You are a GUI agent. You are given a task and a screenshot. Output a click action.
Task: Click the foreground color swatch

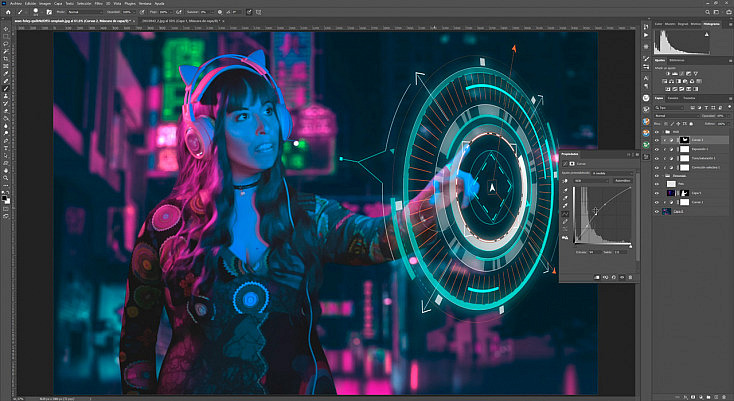[x=4, y=198]
